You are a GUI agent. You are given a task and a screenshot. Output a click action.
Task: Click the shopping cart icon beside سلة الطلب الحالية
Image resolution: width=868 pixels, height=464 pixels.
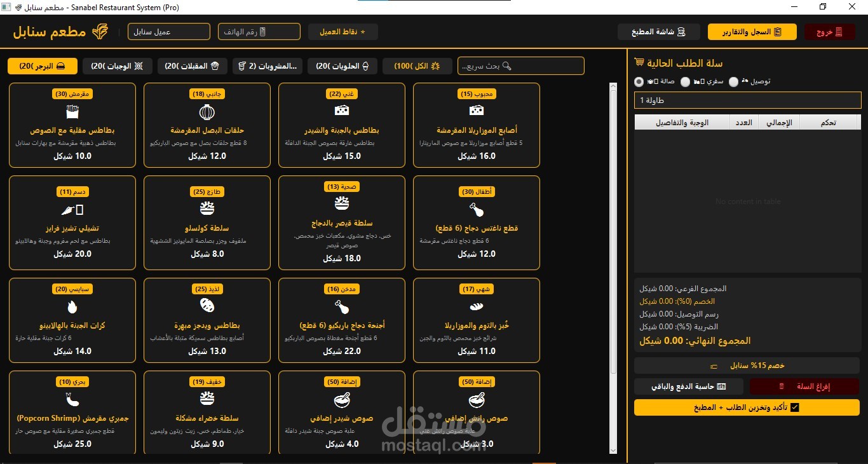pyautogui.click(x=639, y=63)
